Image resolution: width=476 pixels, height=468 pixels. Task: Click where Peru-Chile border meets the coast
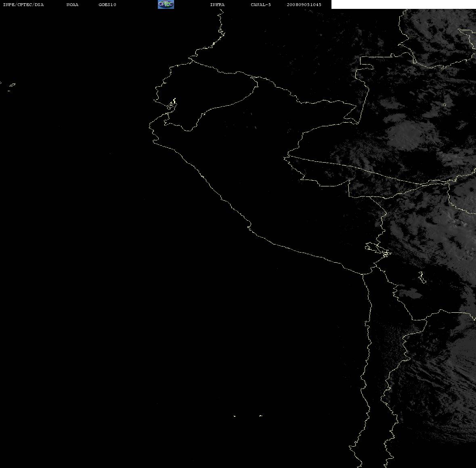pos(363,274)
